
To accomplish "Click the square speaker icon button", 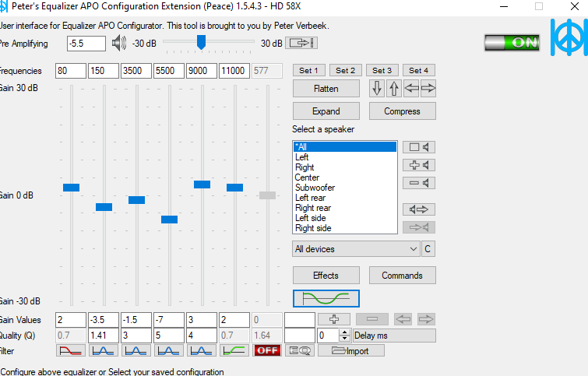I will (x=419, y=147).
